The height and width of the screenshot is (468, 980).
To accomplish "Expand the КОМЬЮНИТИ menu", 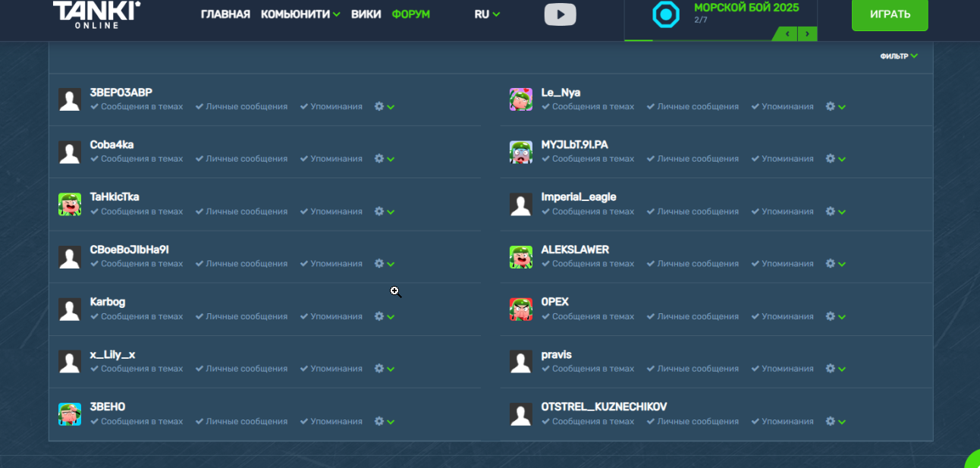I will pos(300,14).
